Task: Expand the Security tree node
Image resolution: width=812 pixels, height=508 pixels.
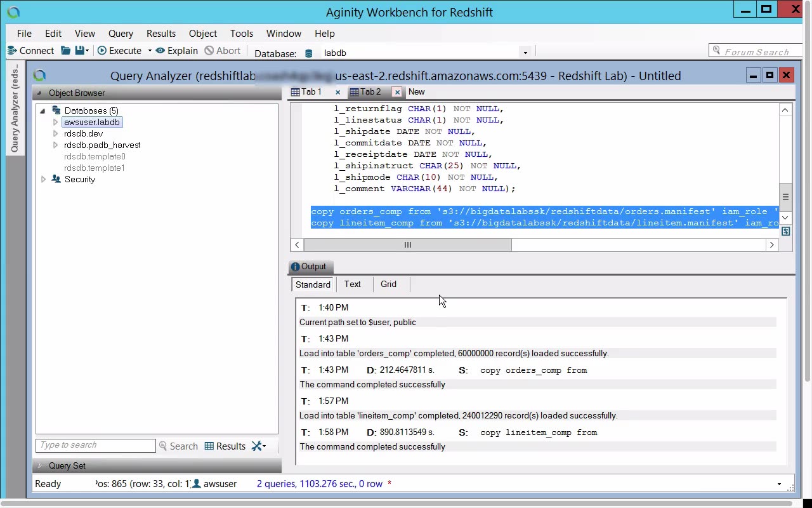Action: [x=43, y=179]
